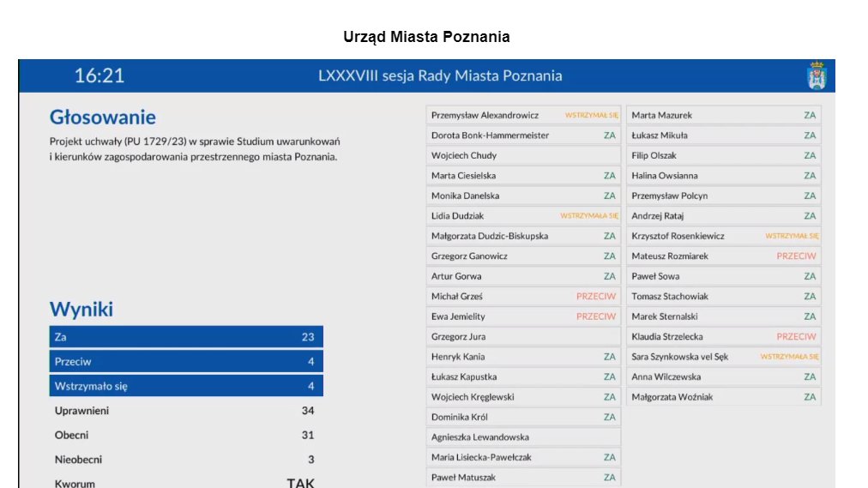Click the 16:21 clock in the header
Screen dimensions: 868x488
[99, 75]
